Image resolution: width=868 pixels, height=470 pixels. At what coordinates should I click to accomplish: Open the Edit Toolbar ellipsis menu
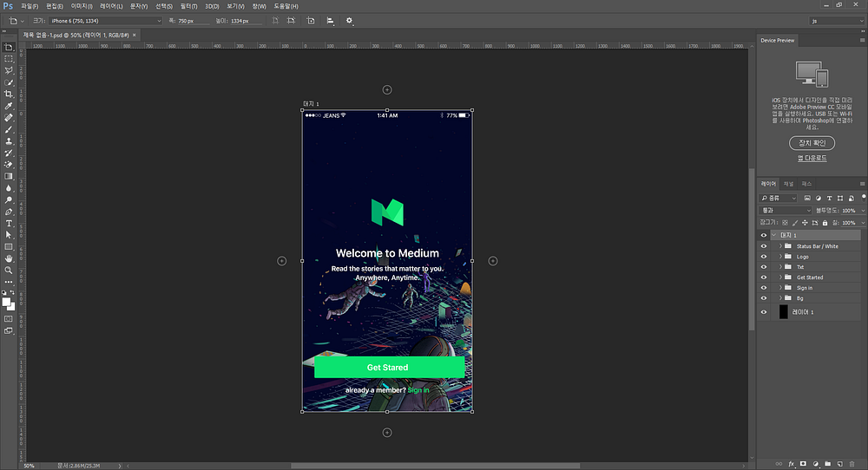pos(9,282)
